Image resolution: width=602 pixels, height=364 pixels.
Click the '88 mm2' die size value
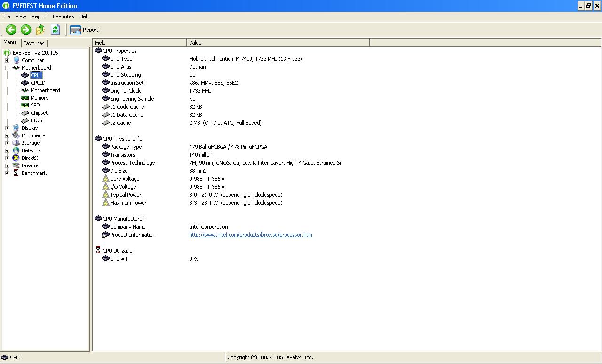pos(198,171)
